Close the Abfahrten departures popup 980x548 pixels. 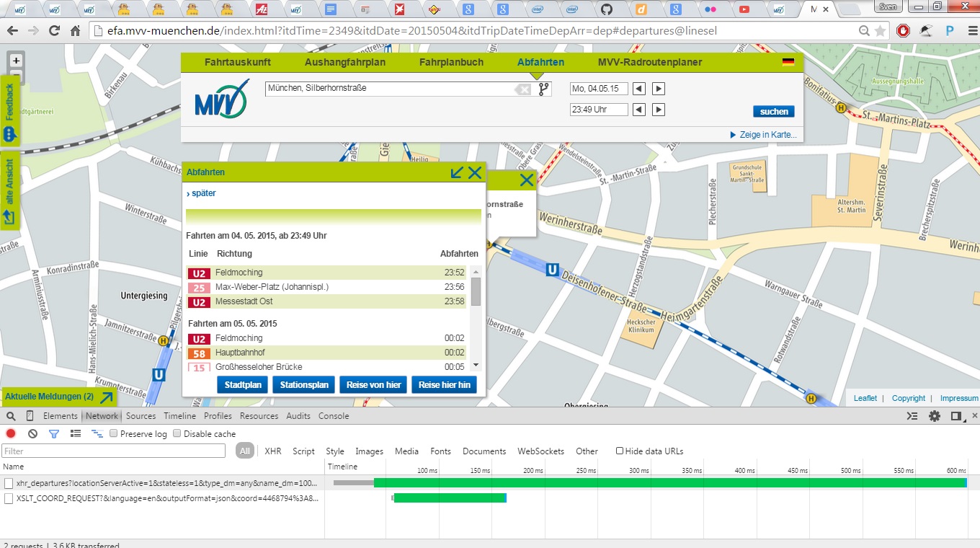click(475, 172)
